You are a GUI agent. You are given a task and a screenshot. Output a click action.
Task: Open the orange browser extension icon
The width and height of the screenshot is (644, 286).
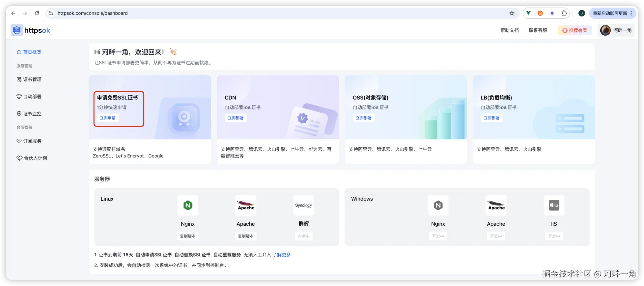tap(540, 13)
